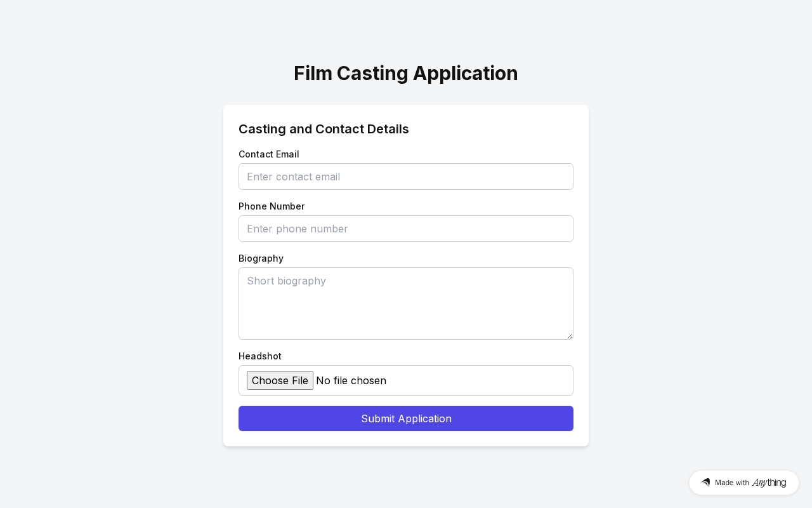This screenshot has height=508, width=812.
Task: Open the Made with Anything badge
Action: [x=743, y=483]
